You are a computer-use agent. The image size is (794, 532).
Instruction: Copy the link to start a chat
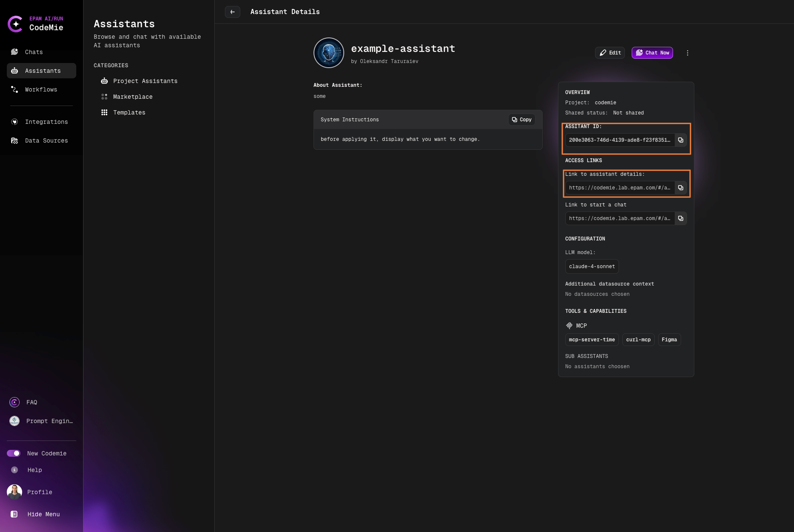click(680, 218)
